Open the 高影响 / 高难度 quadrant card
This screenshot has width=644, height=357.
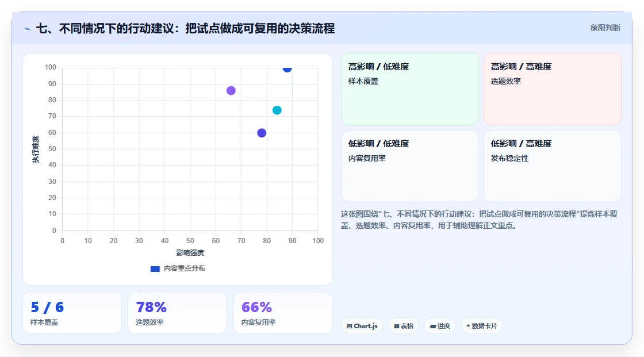[x=553, y=89]
